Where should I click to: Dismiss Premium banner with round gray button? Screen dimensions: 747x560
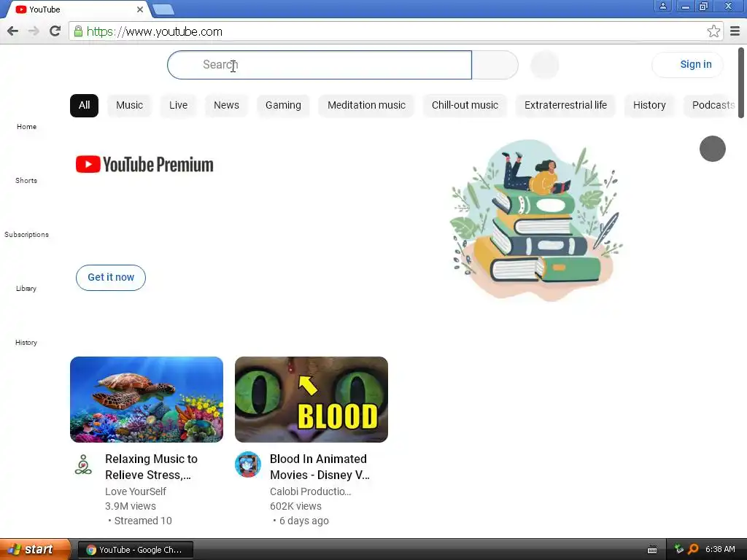712,149
